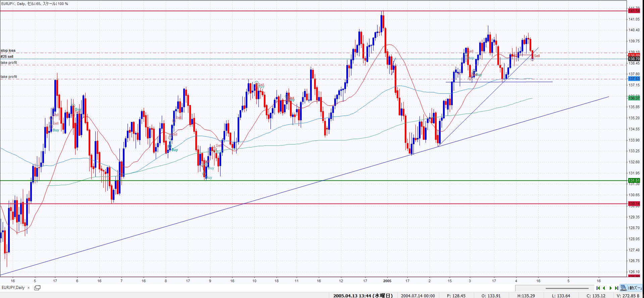Select the #26 sell order label
The image size is (644, 298).
[x=7, y=57]
